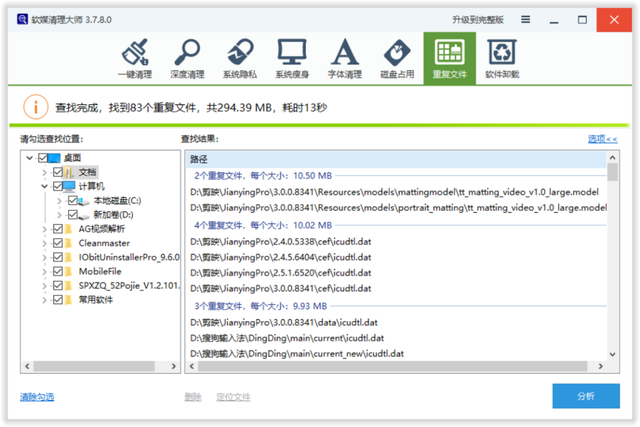The image size is (640, 427).
Task: Expand the MobileFile folder
Action: [x=44, y=271]
